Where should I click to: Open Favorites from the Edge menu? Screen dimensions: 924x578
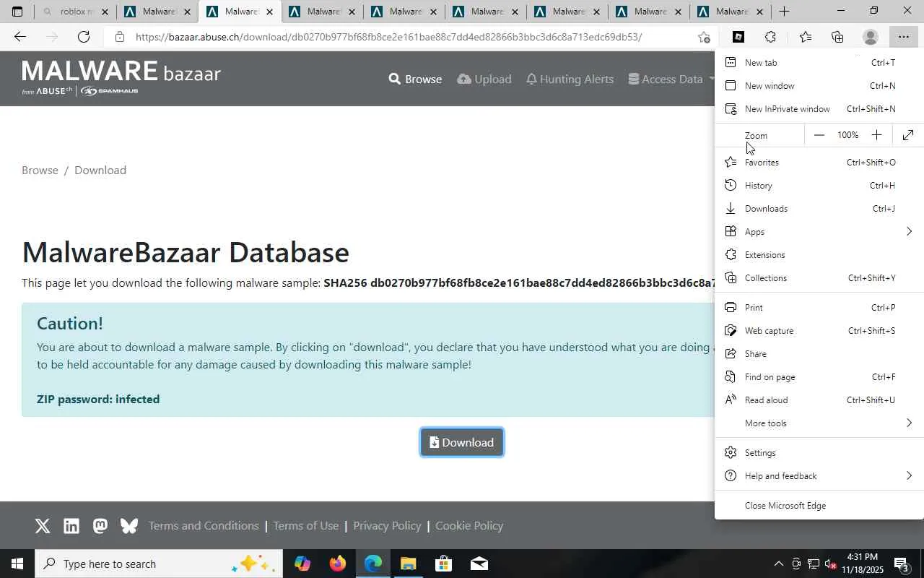point(819,163)
